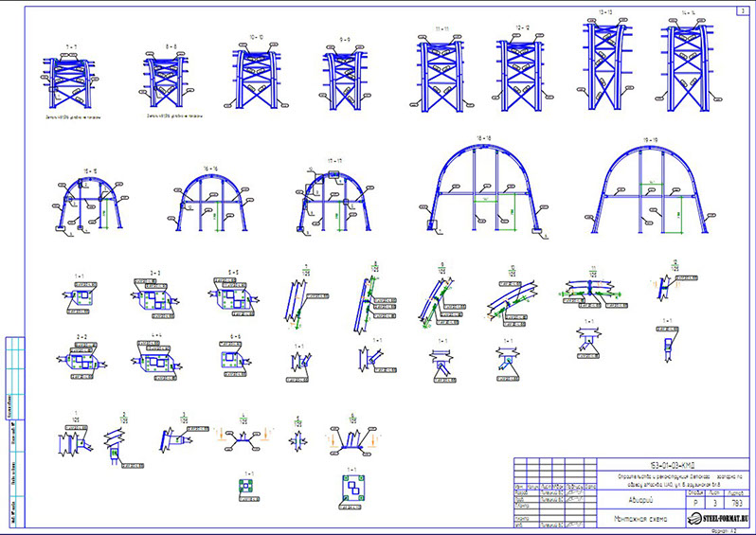Click the STEEL-FORMAT.RU logo in title block
756x535 pixels.
click(718, 519)
